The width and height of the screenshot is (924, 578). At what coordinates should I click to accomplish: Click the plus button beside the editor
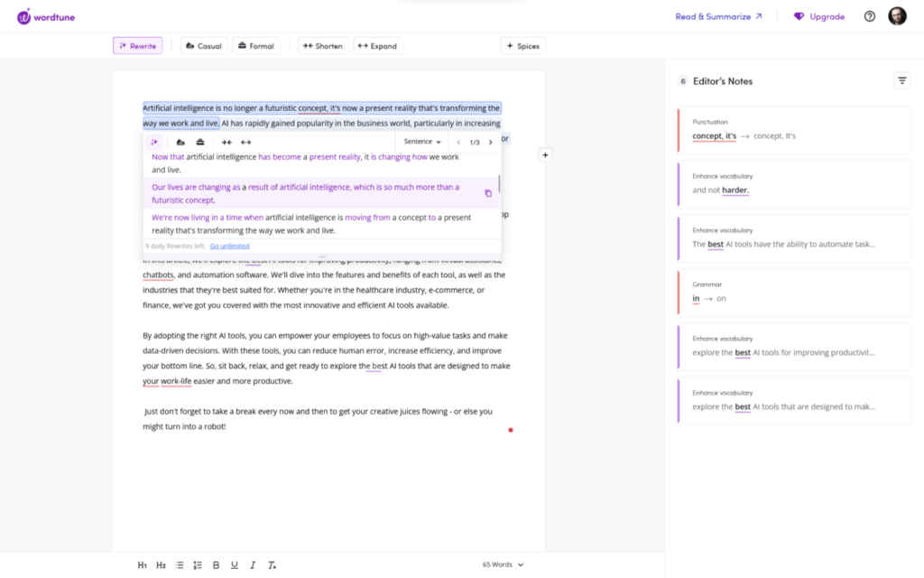pos(545,155)
